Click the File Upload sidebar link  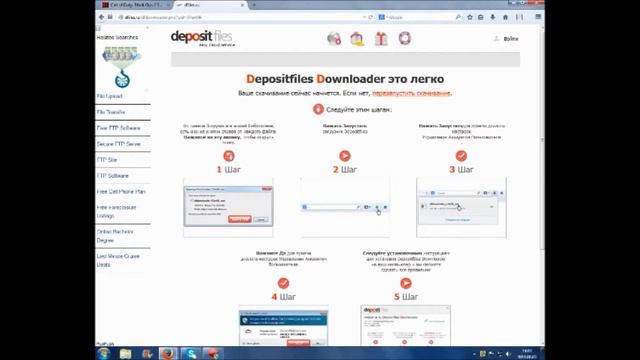109,96
